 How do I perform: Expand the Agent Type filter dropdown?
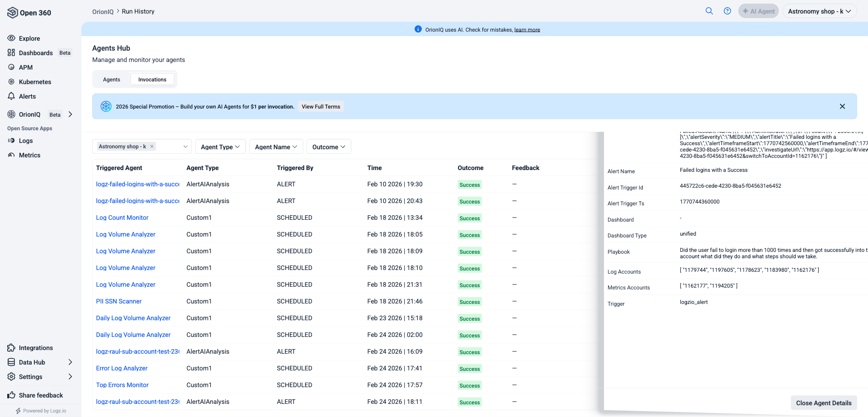tap(220, 147)
